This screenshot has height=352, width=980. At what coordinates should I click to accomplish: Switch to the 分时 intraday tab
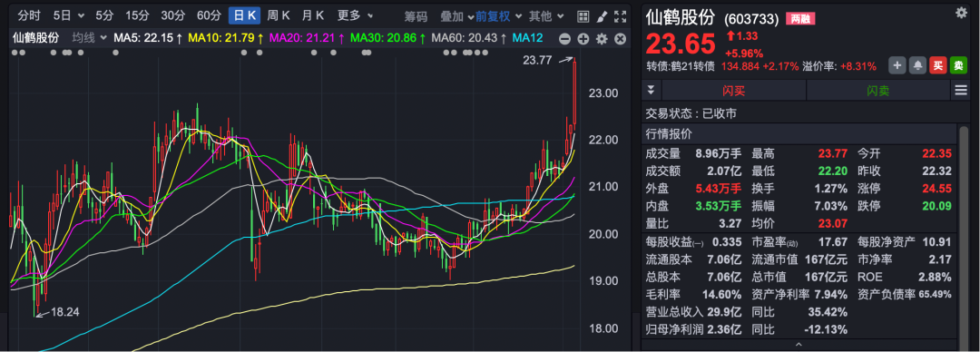pos(29,15)
